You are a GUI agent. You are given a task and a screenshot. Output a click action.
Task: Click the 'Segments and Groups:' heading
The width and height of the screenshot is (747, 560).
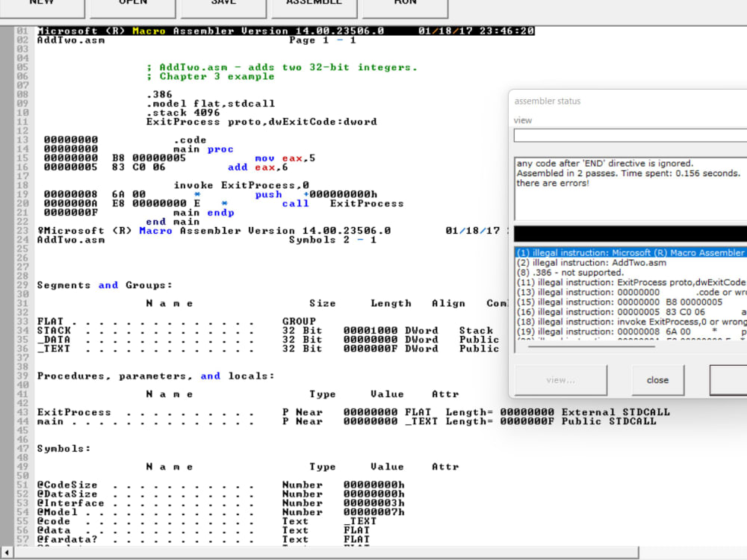point(105,285)
